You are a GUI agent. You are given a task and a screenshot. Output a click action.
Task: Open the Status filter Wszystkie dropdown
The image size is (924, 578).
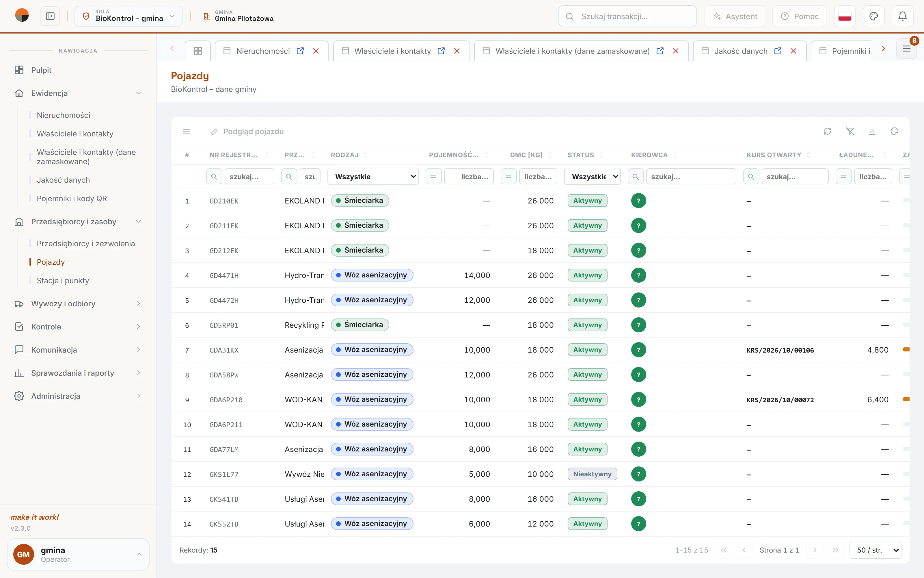click(x=593, y=177)
